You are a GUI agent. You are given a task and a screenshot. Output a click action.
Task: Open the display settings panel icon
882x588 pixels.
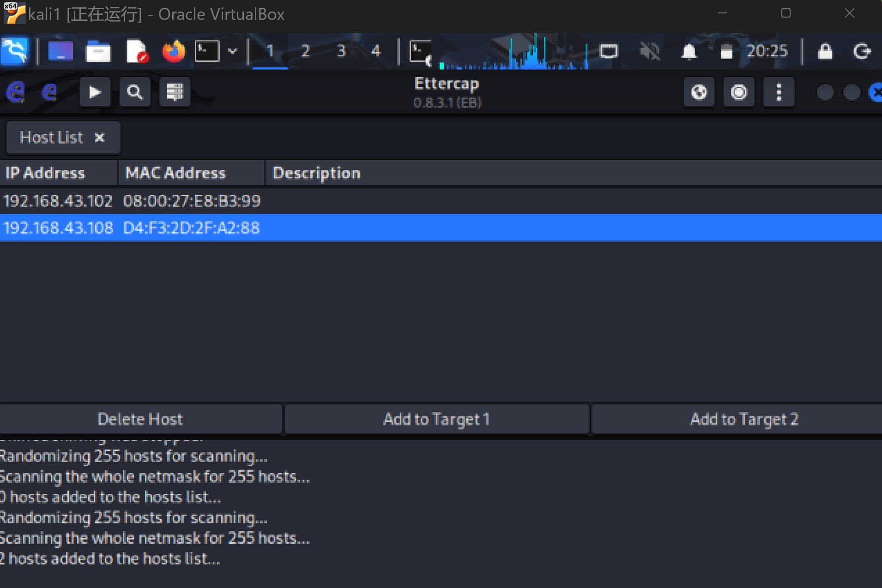point(609,51)
